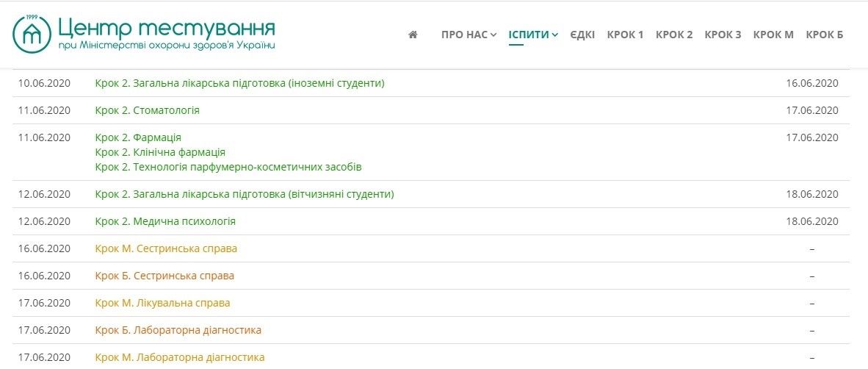Select КРОК М in navigation bar
The width and height of the screenshot is (868, 369).
pyautogui.click(x=773, y=35)
